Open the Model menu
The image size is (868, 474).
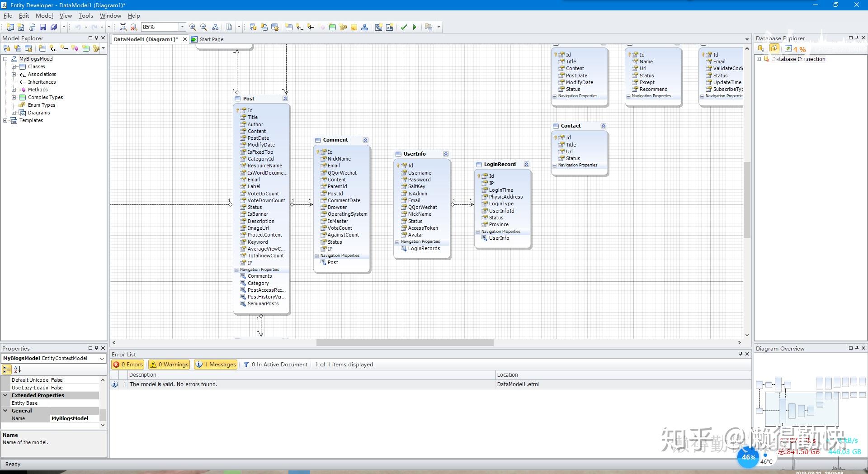[x=44, y=15]
